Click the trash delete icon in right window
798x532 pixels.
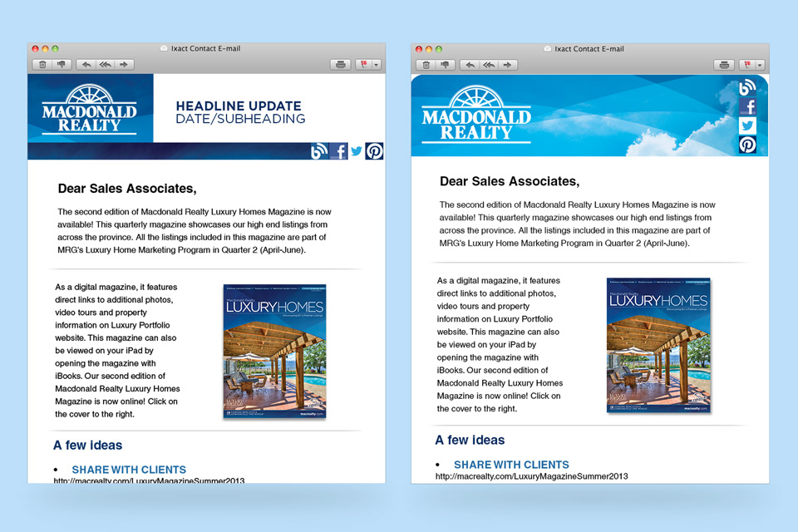426,65
